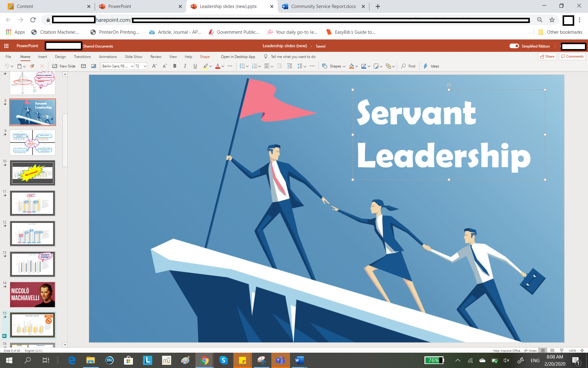The width and height of the screenshot is (588, 368).
Task: Toggle the Notes pane in the status bar
Action: (530, 351)
